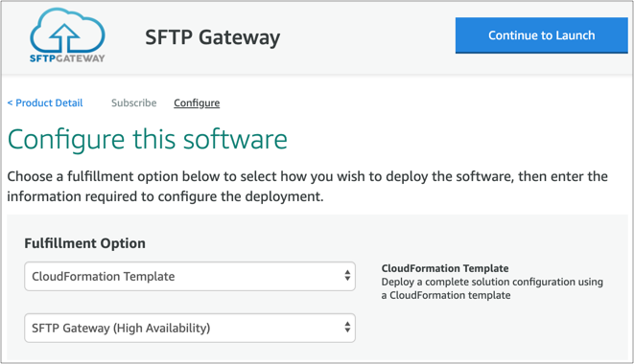Click the bold CloudFormation Template description heading
Viewport: 634px width, 364px height.
pos(445,268)
